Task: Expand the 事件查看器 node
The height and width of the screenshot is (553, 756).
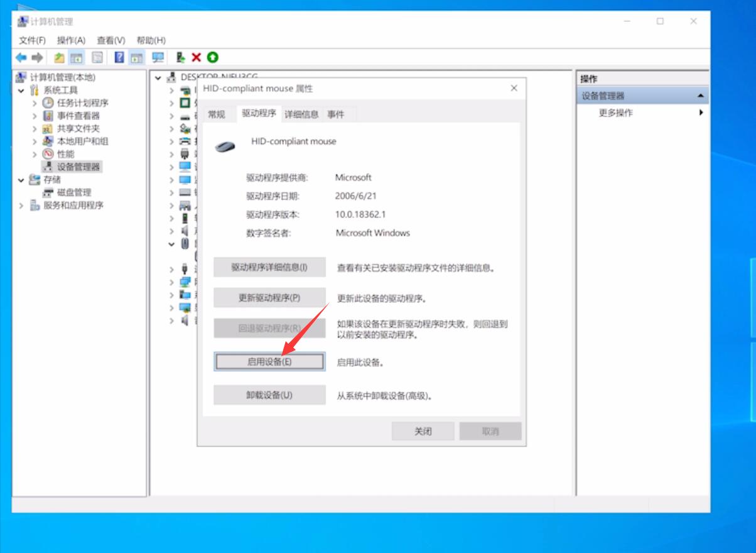Action: [35, 116]
